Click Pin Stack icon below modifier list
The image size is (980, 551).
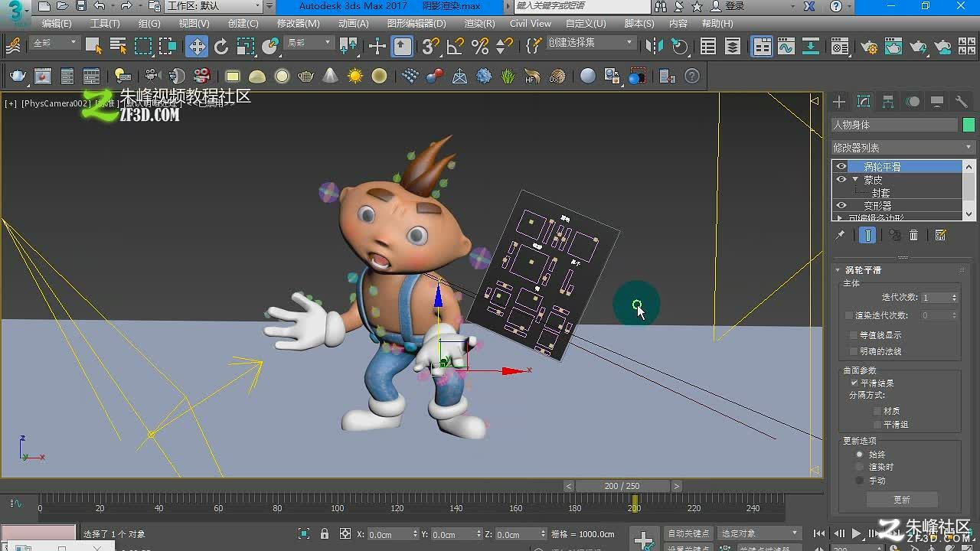point(840,235)
